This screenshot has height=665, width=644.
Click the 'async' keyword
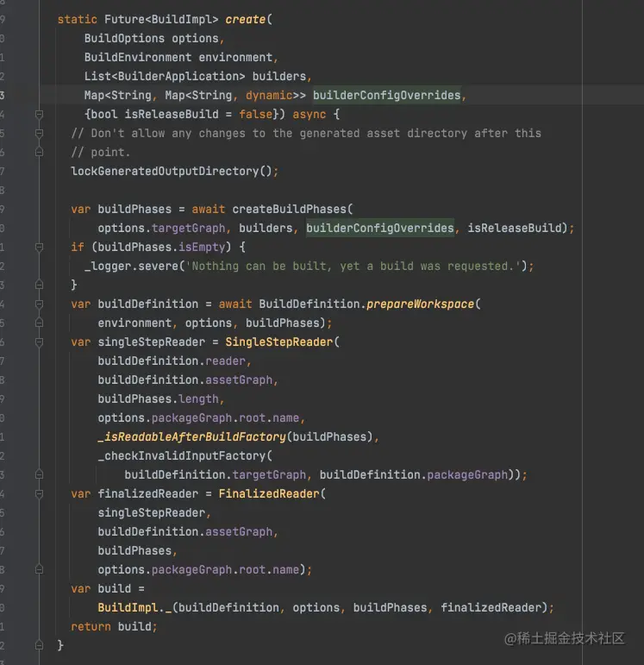click(309, 114)
